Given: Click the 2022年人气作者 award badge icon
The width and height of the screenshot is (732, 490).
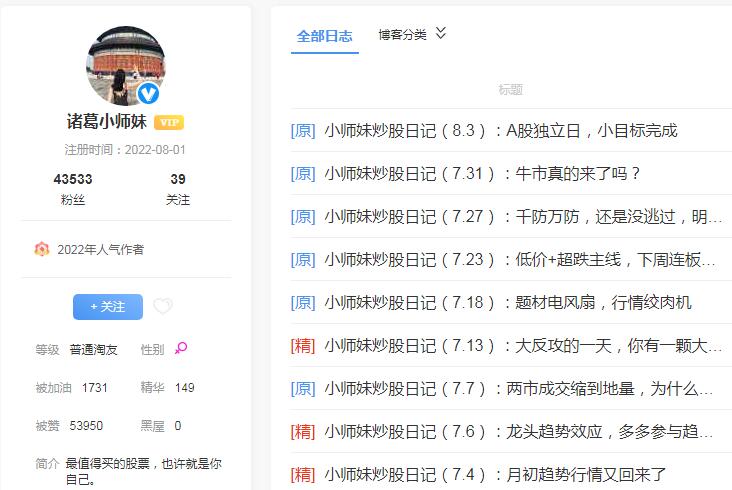Looking at the screenshot, I should pos(42,249).
